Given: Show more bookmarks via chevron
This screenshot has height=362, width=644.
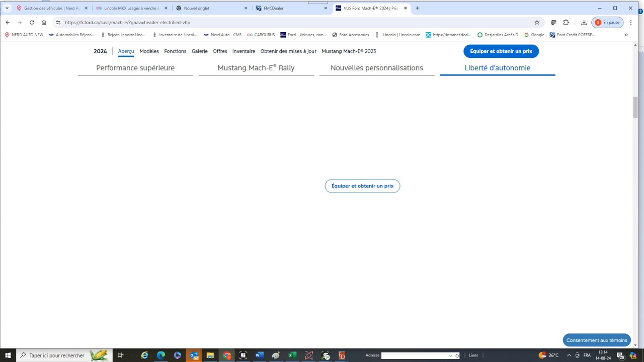Looking at the screenshot, I should click(x=626, y=35).
